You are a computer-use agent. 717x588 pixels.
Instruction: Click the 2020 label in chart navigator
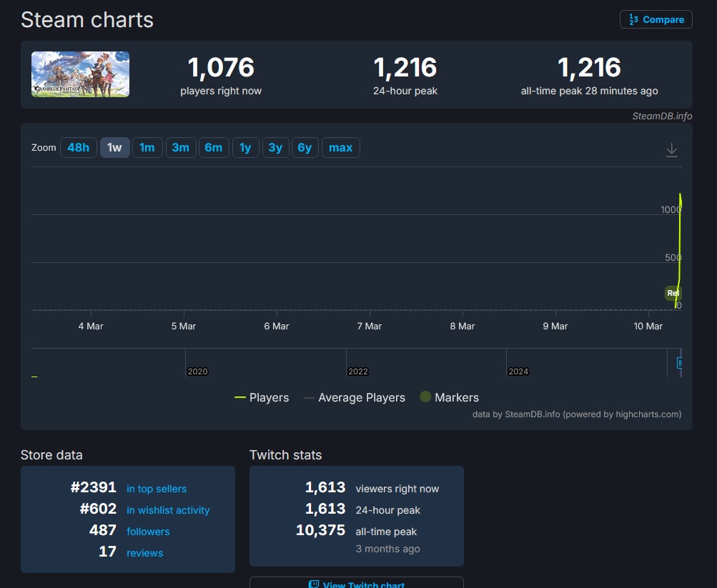point(197,372)
